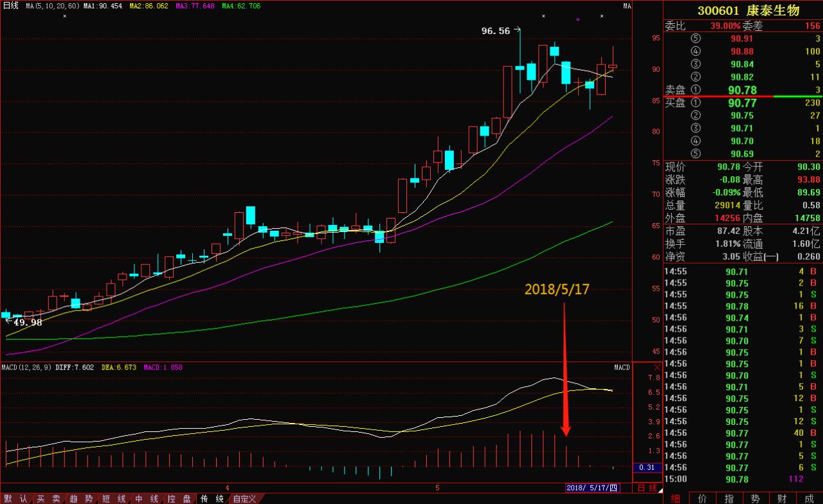Click the date box showing 2018/ 5/17/四
823x504 pixels.
pyautogui.click(x=592, y=489)
